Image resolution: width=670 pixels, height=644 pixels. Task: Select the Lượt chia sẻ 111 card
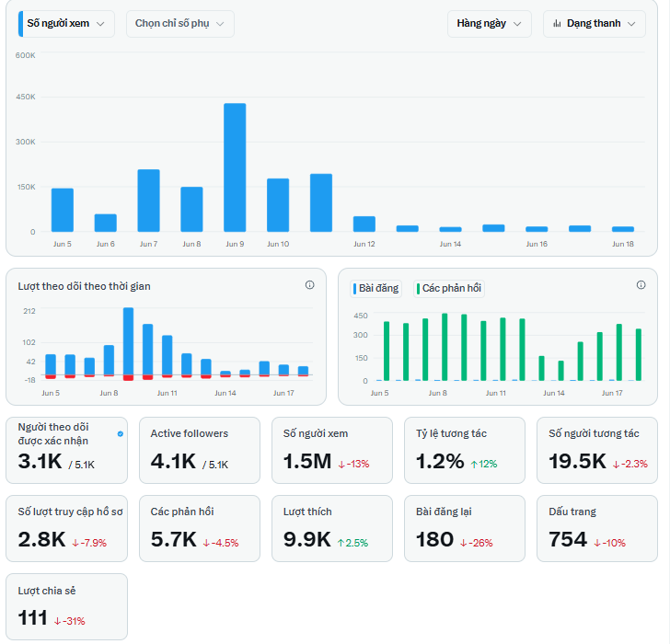[x=66, y=607]
